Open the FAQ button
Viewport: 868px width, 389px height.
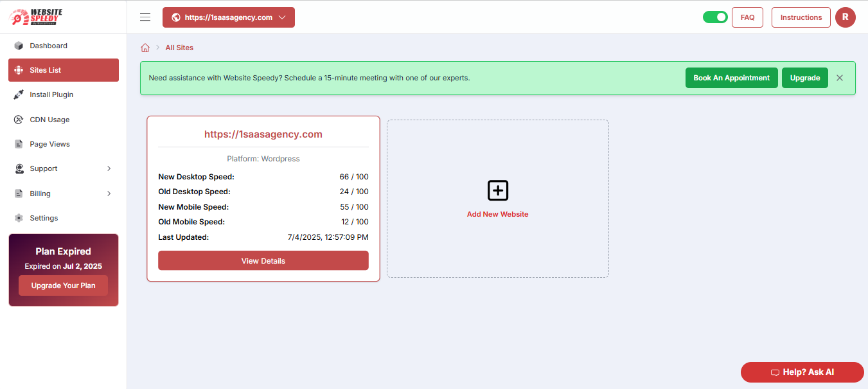pos(747,17)
